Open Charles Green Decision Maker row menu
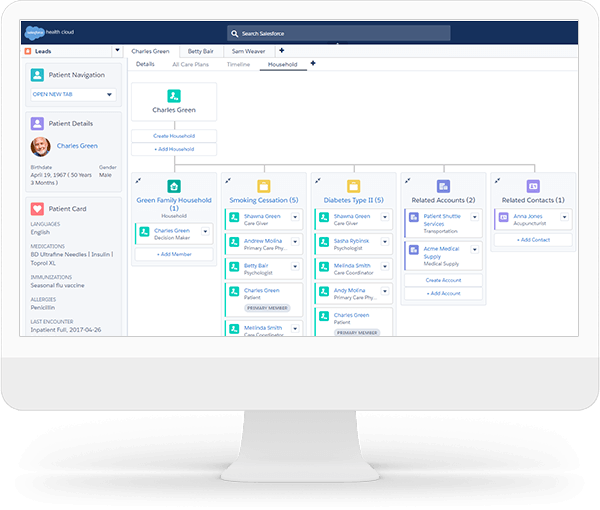This screenshot has height=510, width=600. click(x=205, y=231)
